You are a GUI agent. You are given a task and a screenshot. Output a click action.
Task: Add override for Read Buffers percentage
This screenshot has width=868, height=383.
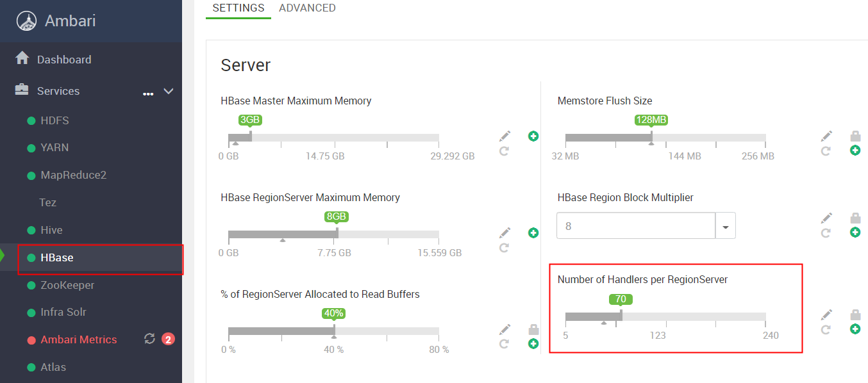click(533, 344)
